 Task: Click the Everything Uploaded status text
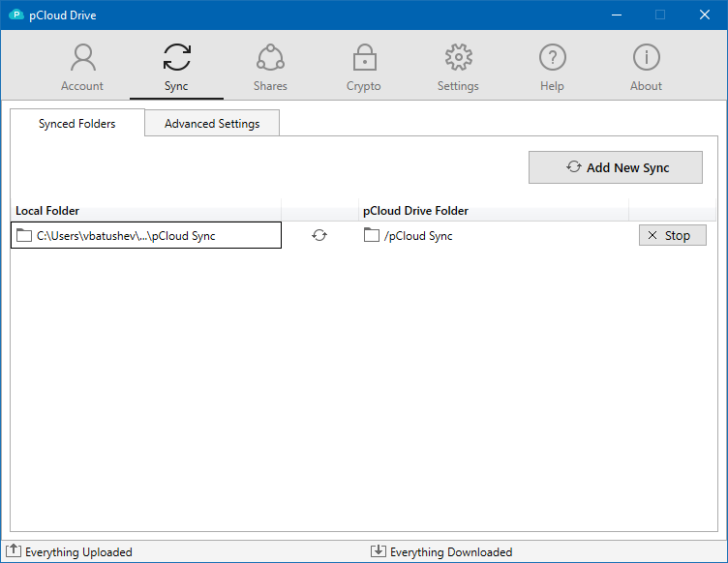[x=78, y=551]
